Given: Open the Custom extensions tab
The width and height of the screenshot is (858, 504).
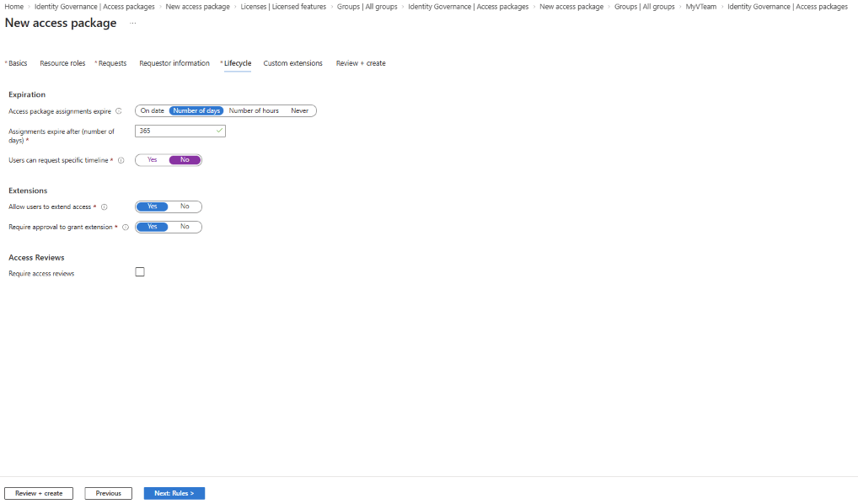Looking at the screenshot, I should (292, 63).
